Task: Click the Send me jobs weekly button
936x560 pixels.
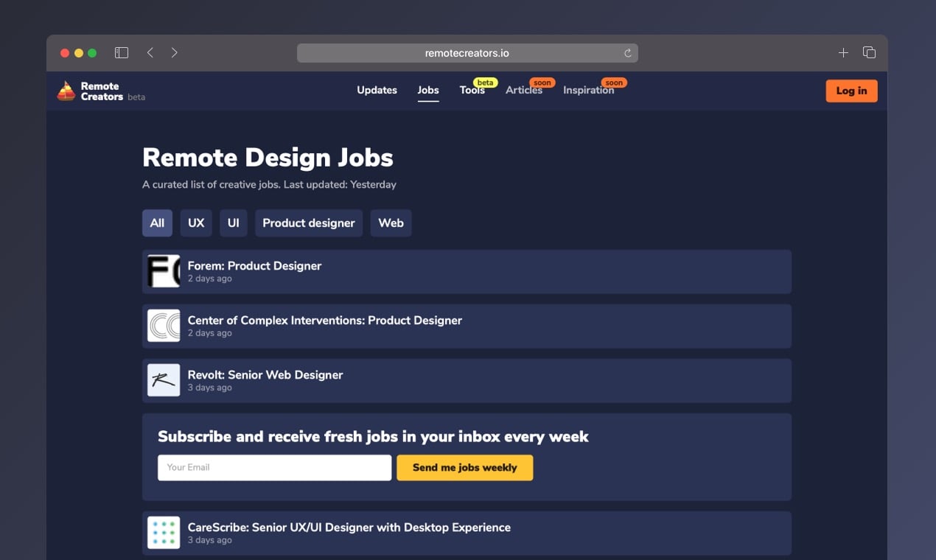Action: [x=464, y=468]
